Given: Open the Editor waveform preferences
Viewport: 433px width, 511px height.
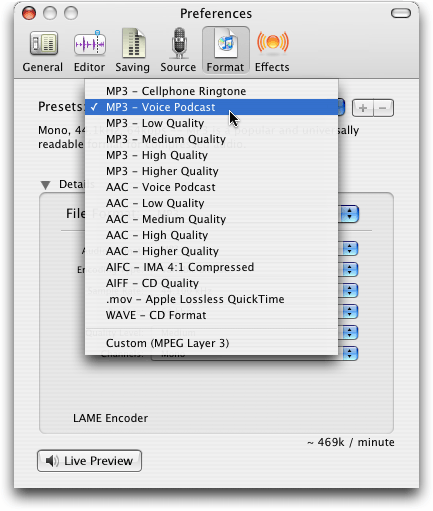Looking at the screenshot, I should 89,51.
